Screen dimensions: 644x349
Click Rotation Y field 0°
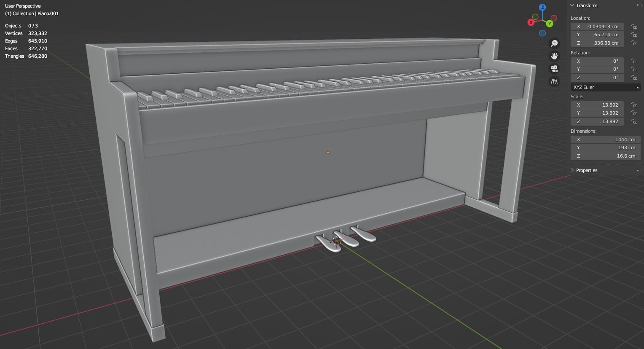597,69
